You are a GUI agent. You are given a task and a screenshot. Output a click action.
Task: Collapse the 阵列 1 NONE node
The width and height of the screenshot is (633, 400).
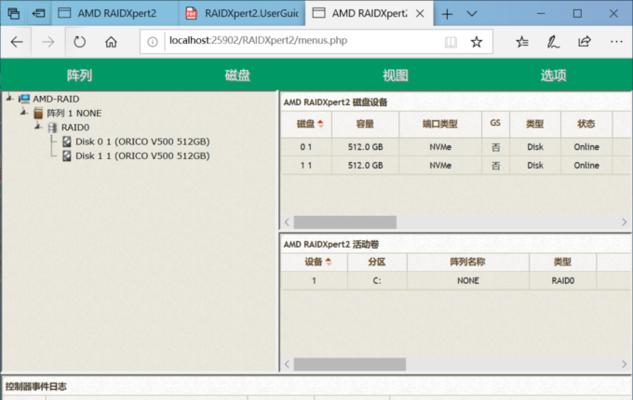(x=24, y=112)
